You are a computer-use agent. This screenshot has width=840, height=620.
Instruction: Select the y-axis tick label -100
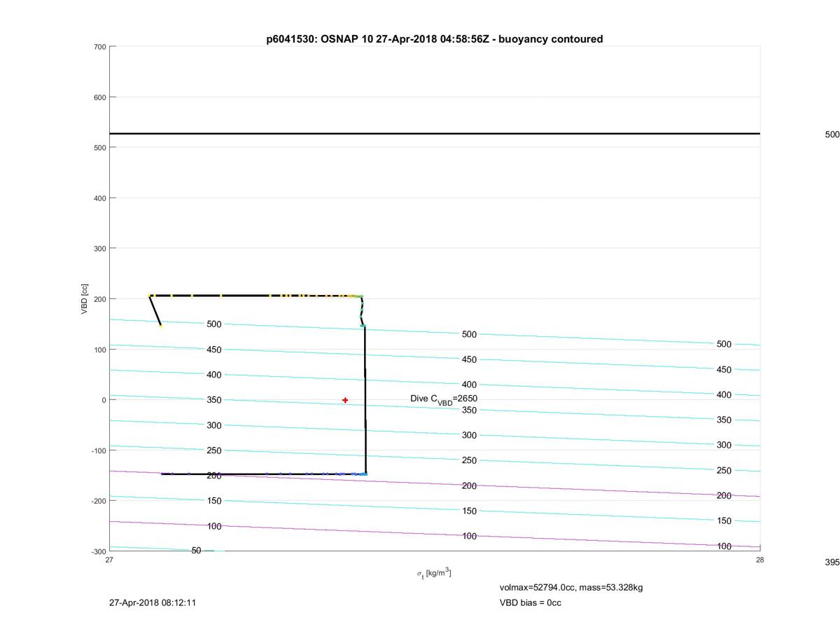[x=99, y=450]
